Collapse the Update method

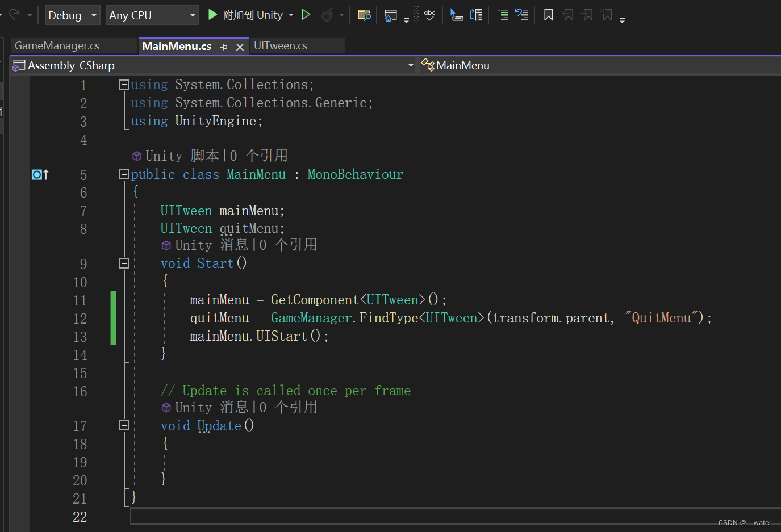[124, 425]
